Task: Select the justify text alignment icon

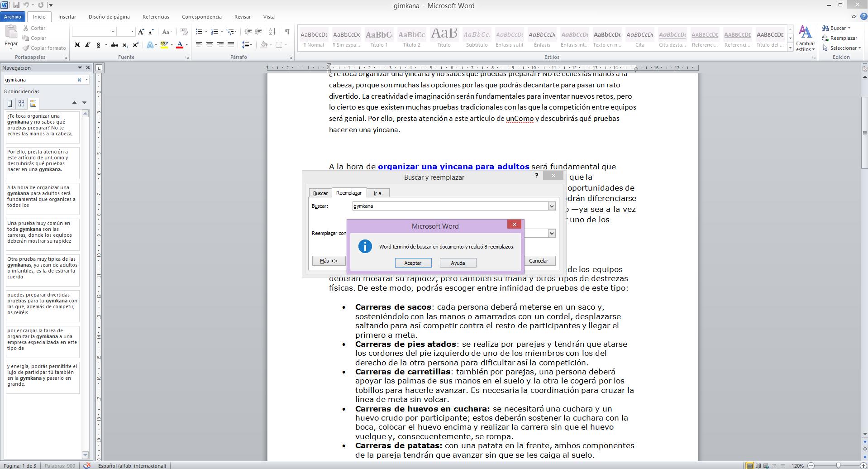Action: click(x=231, y=45)
